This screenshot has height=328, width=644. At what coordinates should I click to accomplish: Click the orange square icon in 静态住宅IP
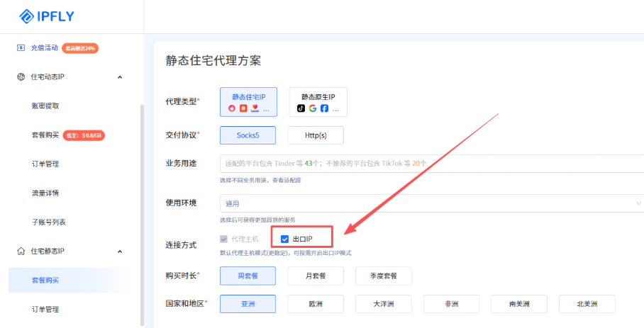tap(243, 108)
